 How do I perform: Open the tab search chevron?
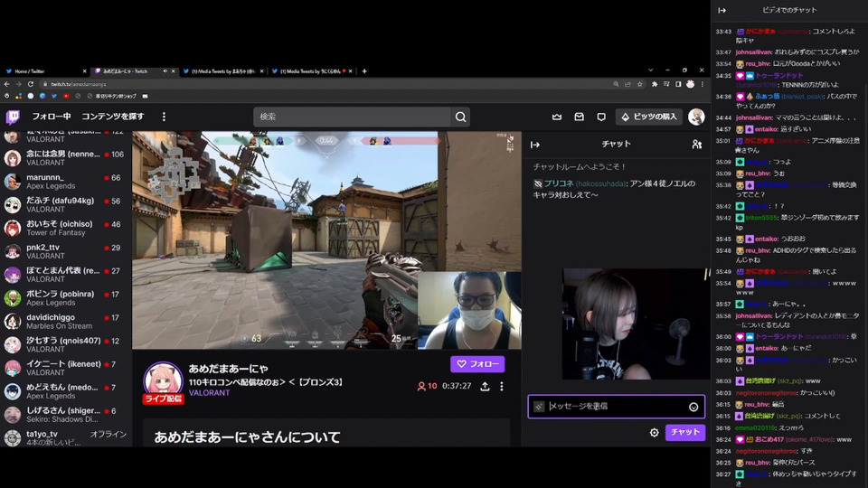[650, 70]
